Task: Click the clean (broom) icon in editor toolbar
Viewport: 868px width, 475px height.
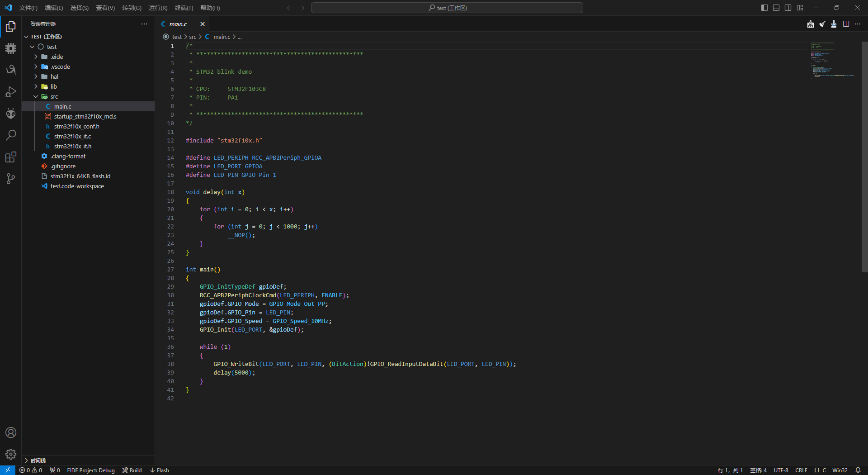Action: [822, 24]
